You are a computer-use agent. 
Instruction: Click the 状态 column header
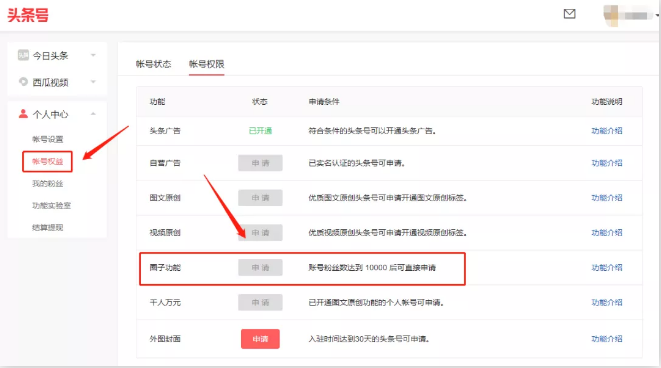pyautogui.click(x=260, y=102)
